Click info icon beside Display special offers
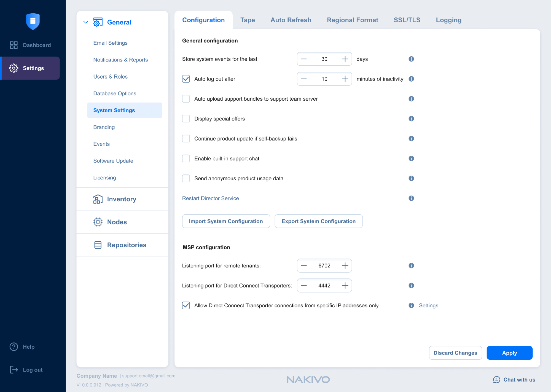 [x=411, y=119]
